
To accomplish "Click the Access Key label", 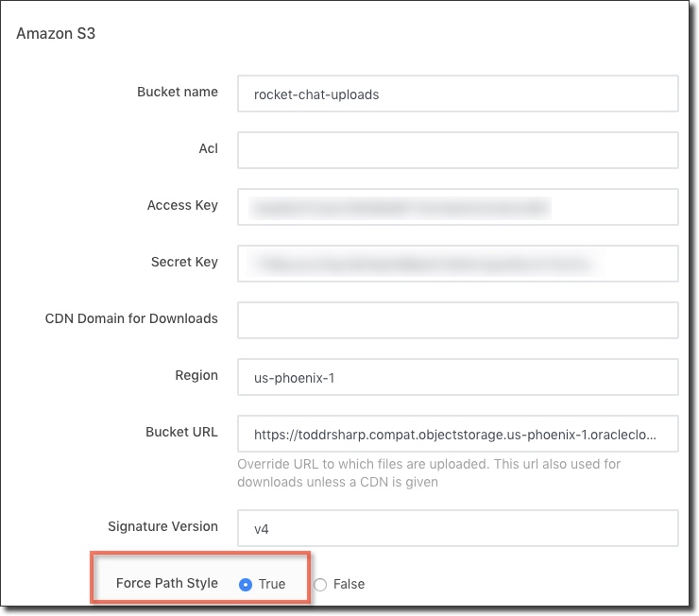I will click(x=182, y=205).
